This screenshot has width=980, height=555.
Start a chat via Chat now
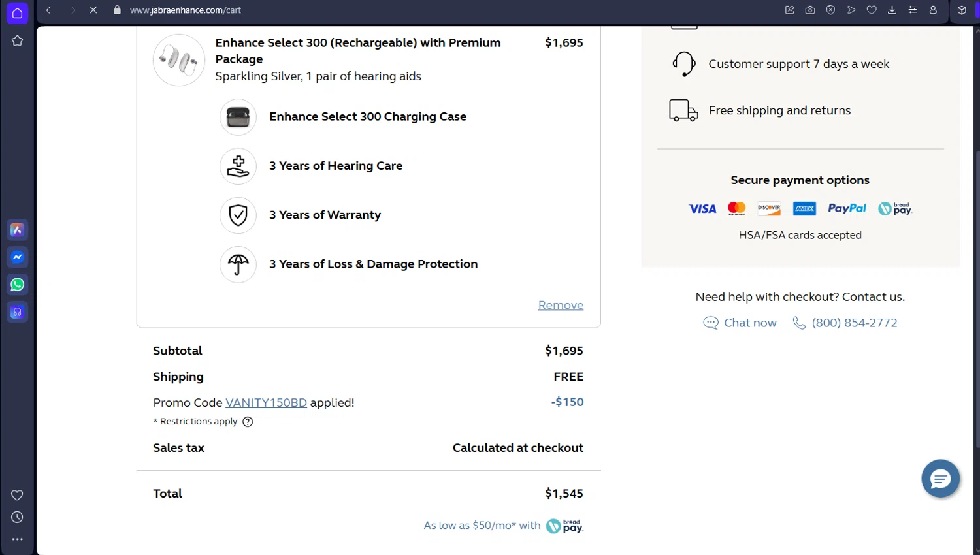[x=740, y=323]
